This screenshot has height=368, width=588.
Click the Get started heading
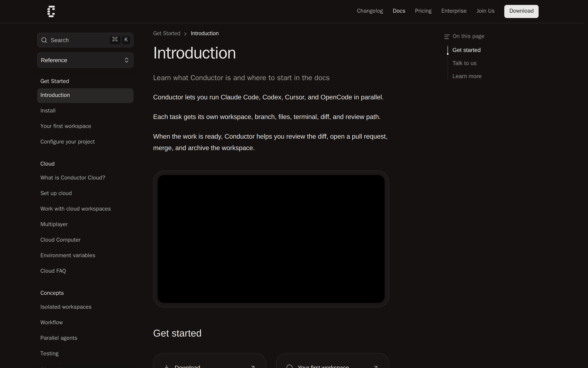pos(177,333)
